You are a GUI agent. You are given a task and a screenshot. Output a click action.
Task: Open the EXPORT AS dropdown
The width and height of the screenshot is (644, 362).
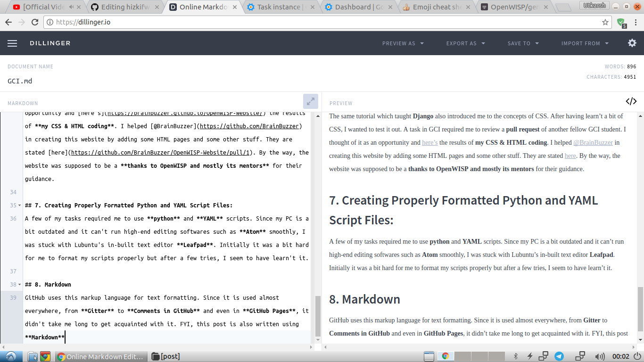coord(465,43)
